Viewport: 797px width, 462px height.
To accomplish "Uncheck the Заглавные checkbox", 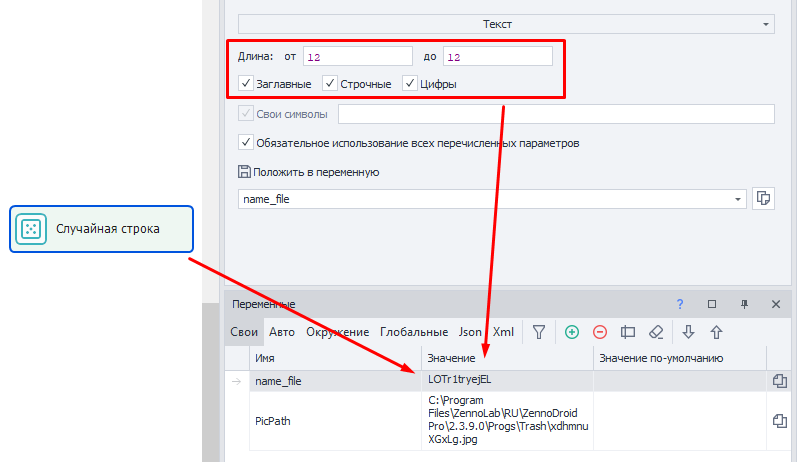I will [x=247, y=84].
